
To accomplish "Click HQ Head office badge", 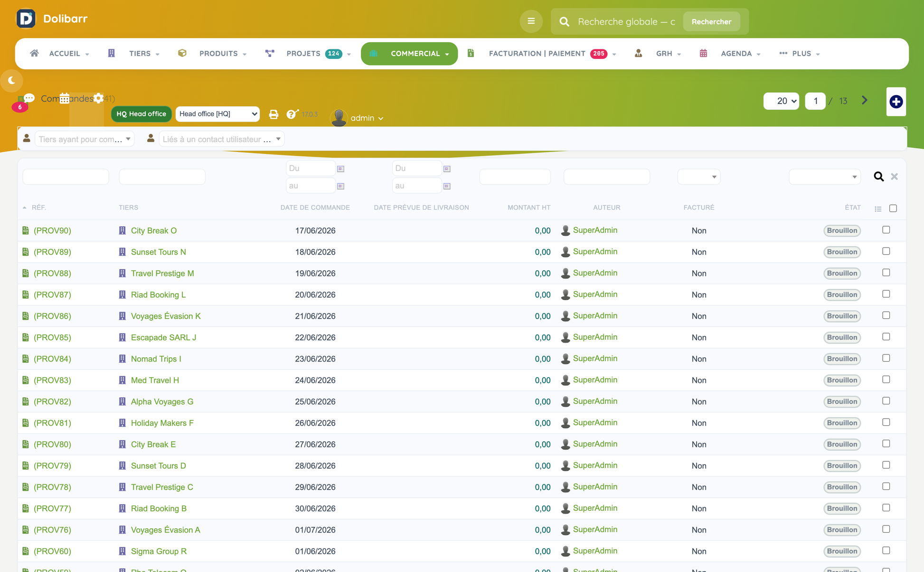I will [141, 114].
